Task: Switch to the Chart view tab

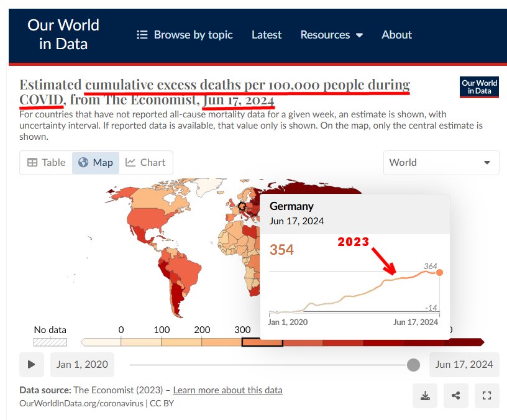Action: (145, 163)
